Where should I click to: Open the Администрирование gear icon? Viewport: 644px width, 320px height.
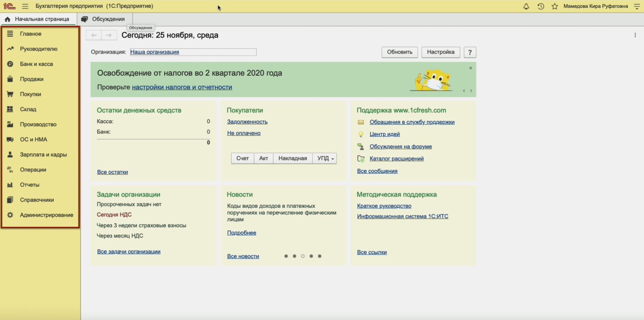(x=10, y=215)
